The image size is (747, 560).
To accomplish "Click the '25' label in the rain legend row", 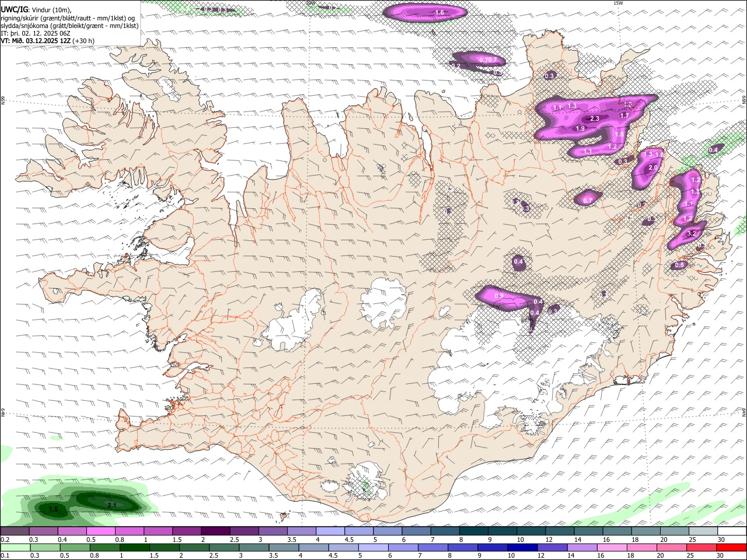I will pos(689,555).
